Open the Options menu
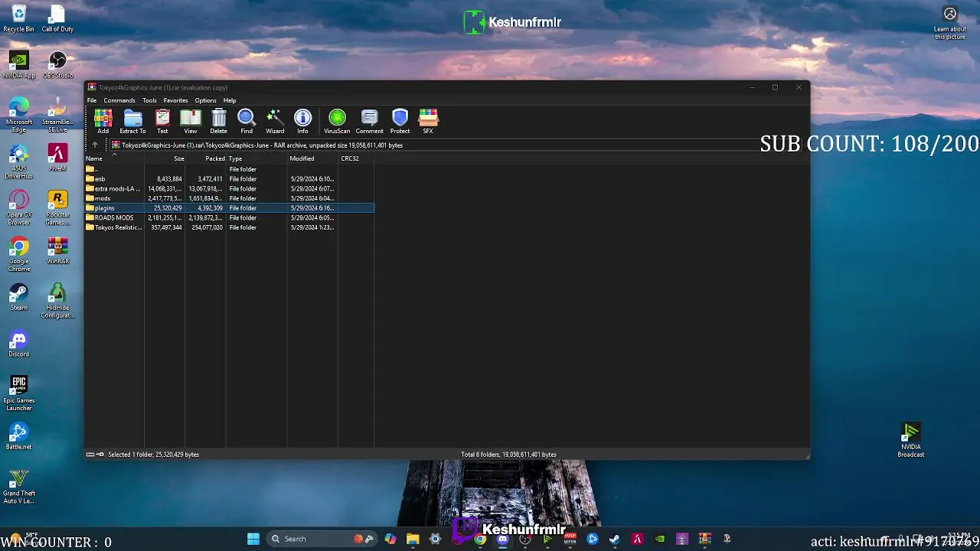This screenshot has height=551, width=980. click(x=205, y=100)
